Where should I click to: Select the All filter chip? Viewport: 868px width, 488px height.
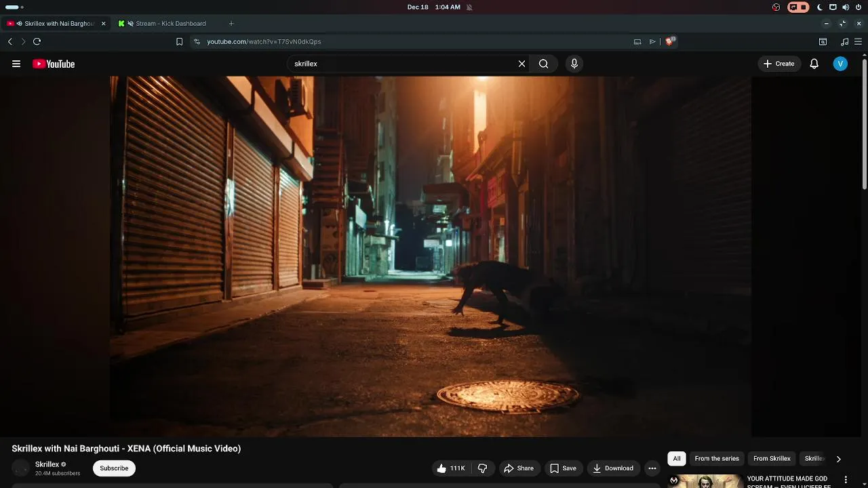pos(677,459)
